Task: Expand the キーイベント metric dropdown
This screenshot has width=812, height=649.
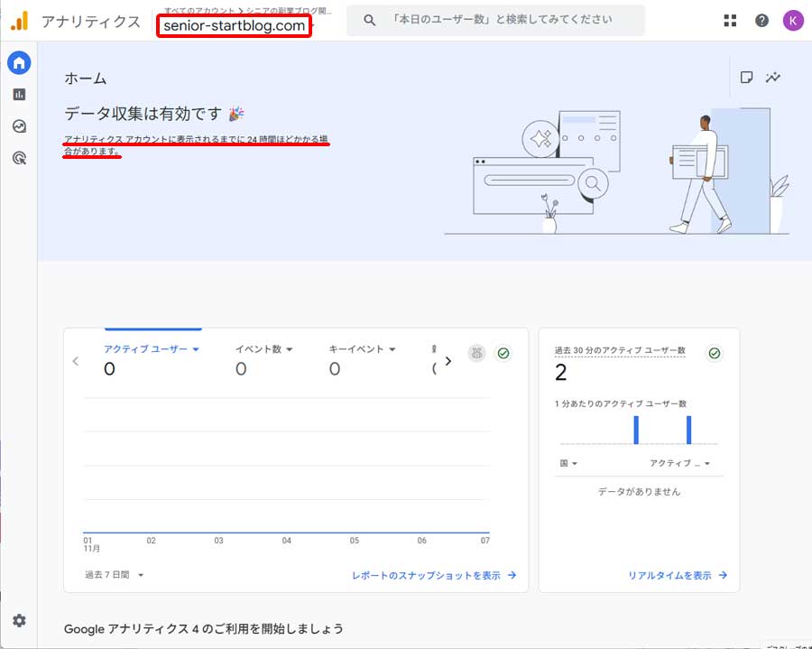Action: pos(392,348)
